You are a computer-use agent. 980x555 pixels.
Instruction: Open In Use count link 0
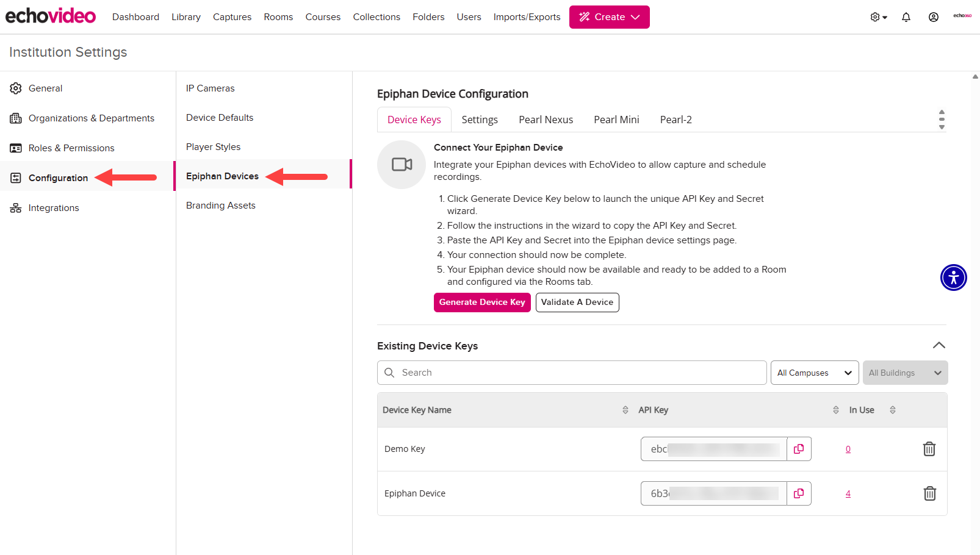pyautogui.click(x=848, y=449)
